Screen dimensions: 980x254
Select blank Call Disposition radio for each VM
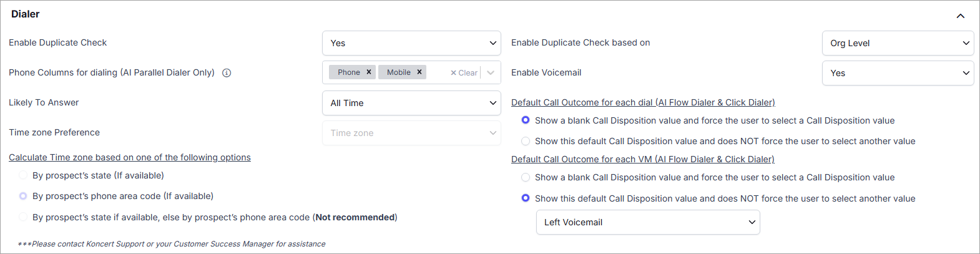[526, 177]
